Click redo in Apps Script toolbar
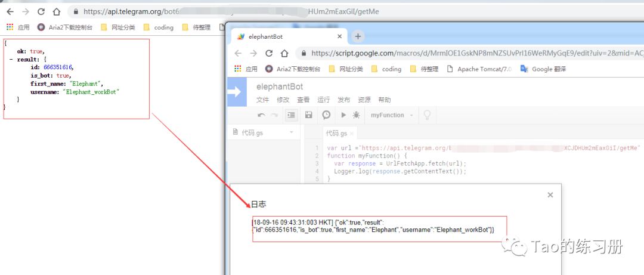644x275 pixels. click(x=274, y=115)
